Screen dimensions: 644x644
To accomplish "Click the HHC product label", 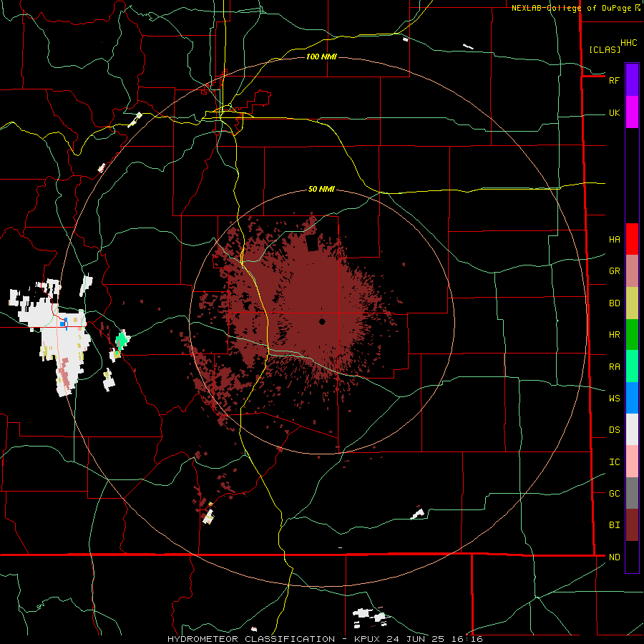I will tap(628, 43).
